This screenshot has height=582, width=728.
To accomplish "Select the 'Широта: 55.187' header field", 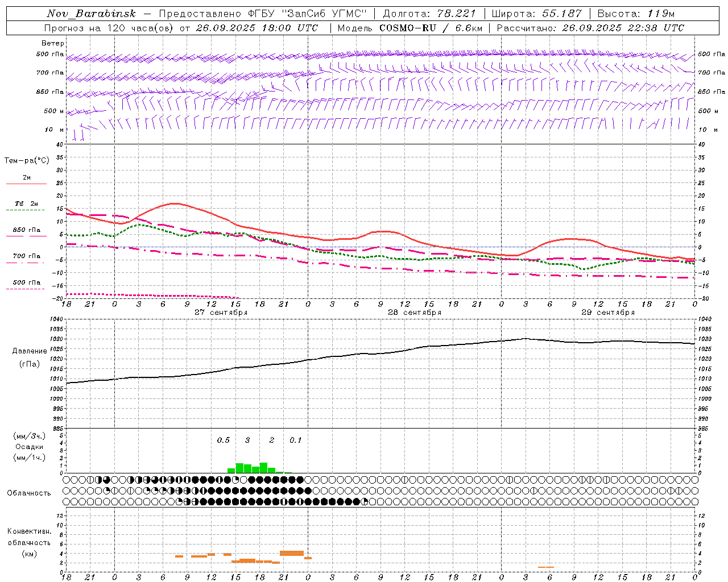I will 536,14.
